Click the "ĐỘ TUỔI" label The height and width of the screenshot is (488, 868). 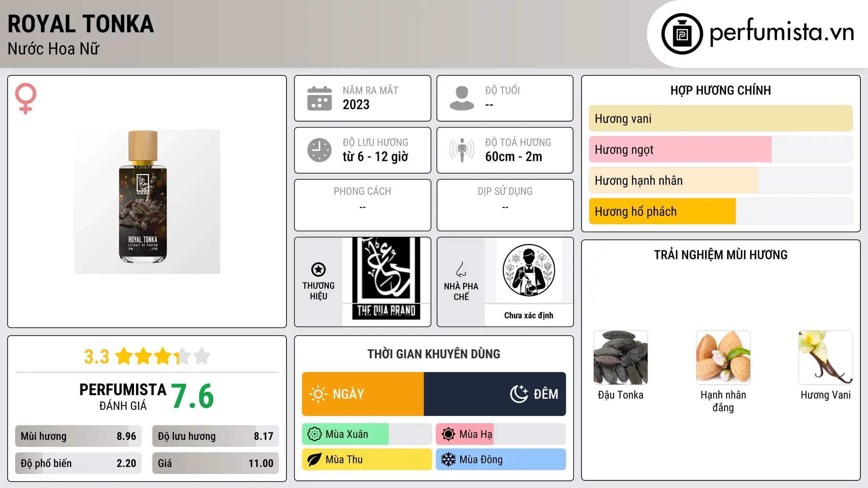(x=502, y=90)
